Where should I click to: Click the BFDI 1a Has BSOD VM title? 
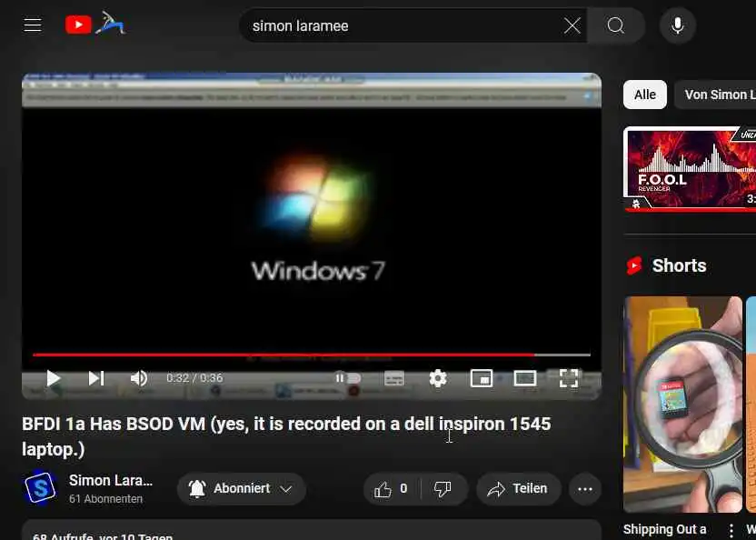pyautogui.click(x=286, y=436)
